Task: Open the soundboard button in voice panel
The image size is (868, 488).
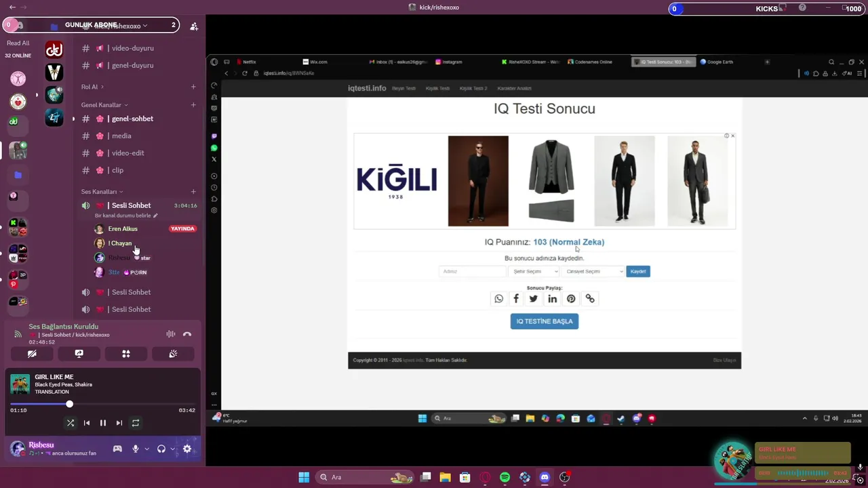Action: click(x=173, y=354)
